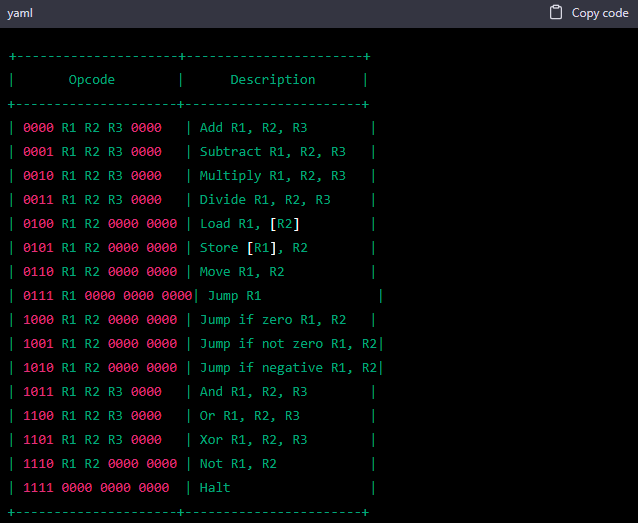Screen dimensions: 638x523
Task: Select the Subtract R1, R2, R3 text
Action: click(x=272, y=152)
